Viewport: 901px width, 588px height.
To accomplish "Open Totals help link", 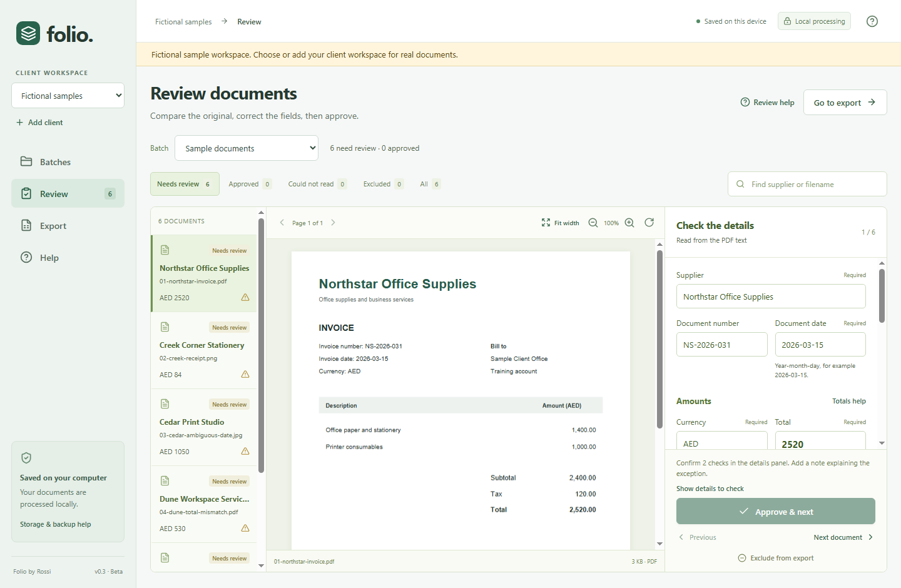I will (849, 401).
